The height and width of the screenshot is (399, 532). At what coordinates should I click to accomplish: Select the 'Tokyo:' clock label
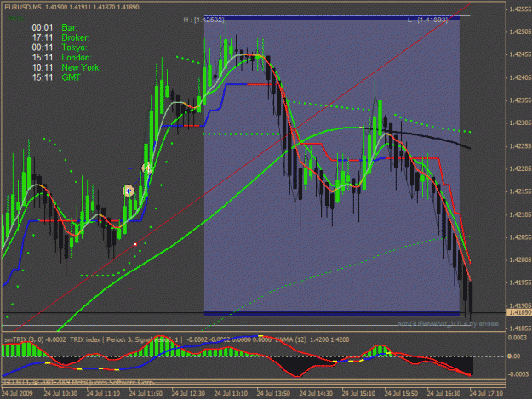point(74,48)
